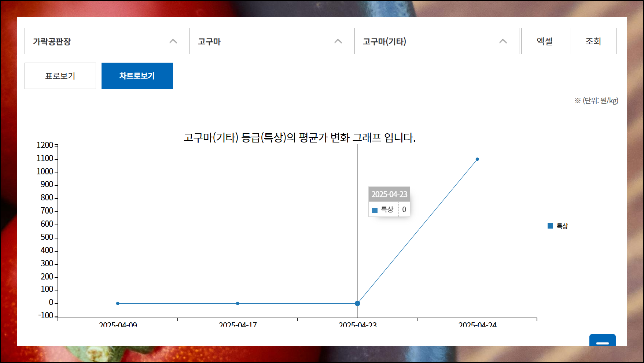Download data with the 엑셀 button

[x=545, y=41]
